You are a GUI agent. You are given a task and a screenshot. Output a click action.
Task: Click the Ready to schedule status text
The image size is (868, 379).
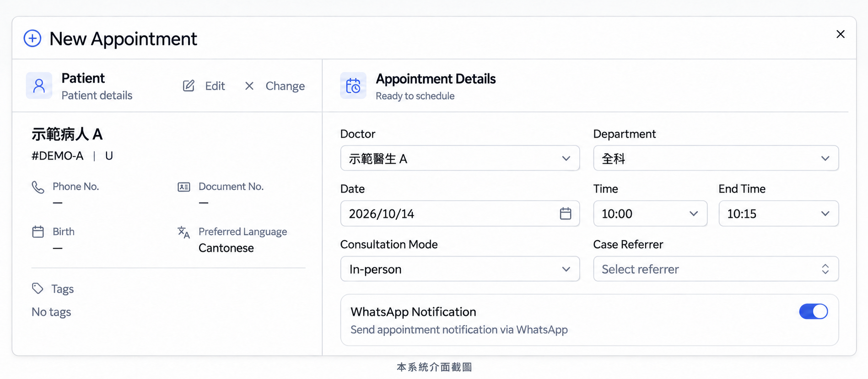[x=415, y=96]
